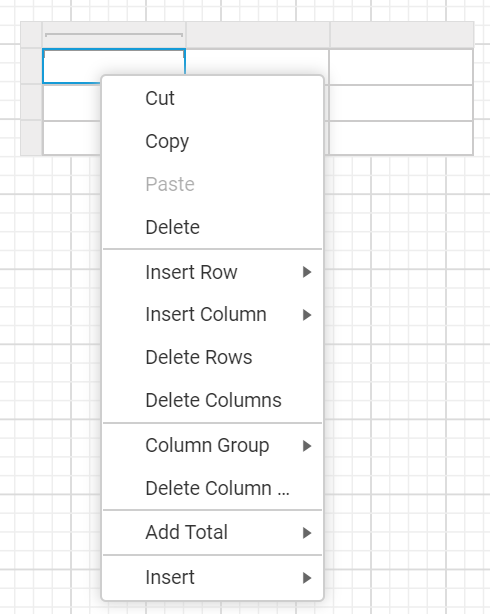This screenshot has height=614, width=490.
Task: Open the Add Total submenu arrow
Action: click(x=307, y=533)
